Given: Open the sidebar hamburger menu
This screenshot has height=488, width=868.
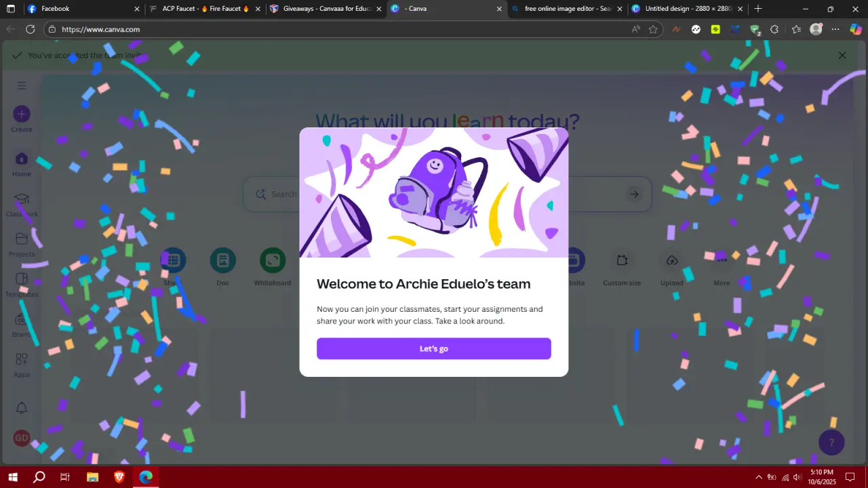Looking at the screenshot, I should point(22,85).
